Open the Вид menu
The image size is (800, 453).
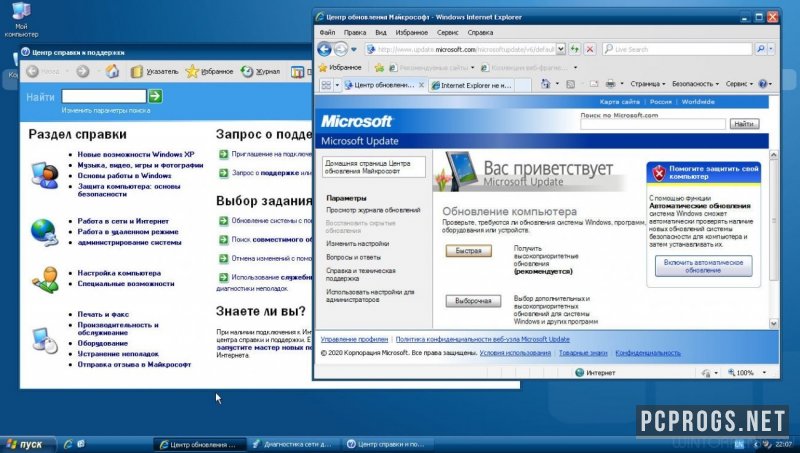(x=381, y=32)
